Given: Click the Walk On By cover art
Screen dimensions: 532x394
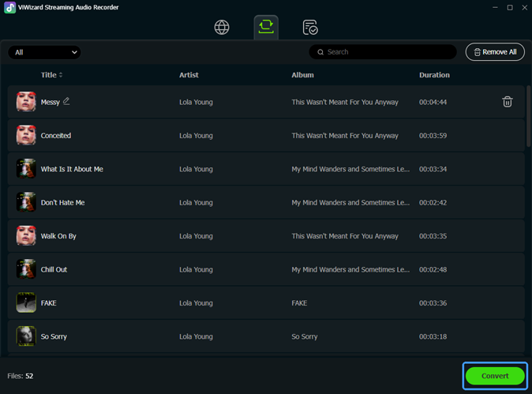Looking at the screenshot, I should tap(26, 235).
